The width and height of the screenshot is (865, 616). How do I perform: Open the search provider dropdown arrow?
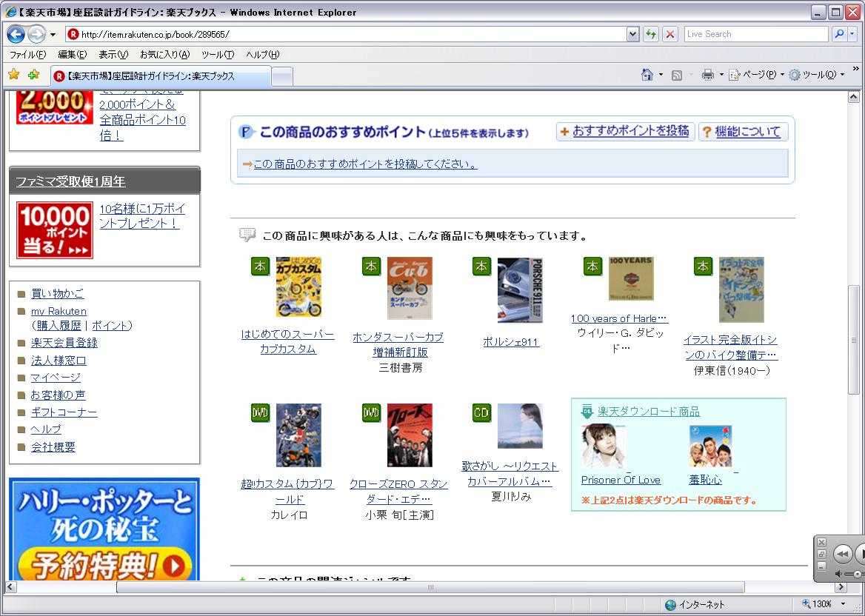(x=852, y=34)
